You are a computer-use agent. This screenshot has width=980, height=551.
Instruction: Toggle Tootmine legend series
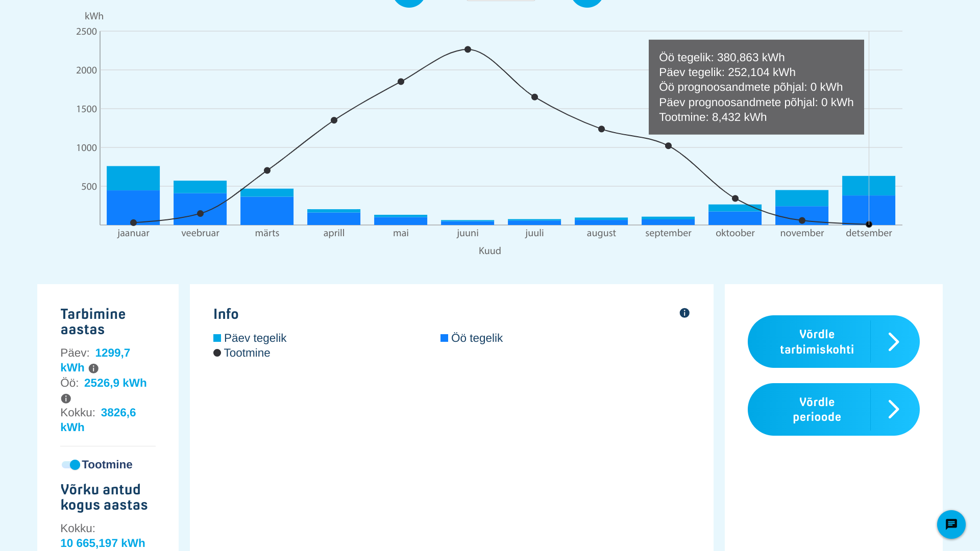click(x=242, y=353)
